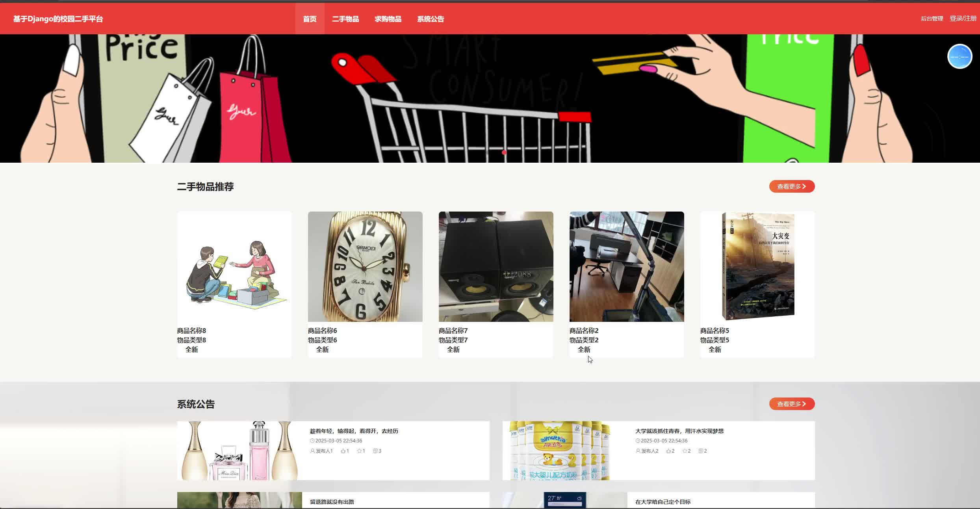Click comment icon on 发布人2 announcement
Viewport: 980px width, 509px height.
(x=701, y=451)
